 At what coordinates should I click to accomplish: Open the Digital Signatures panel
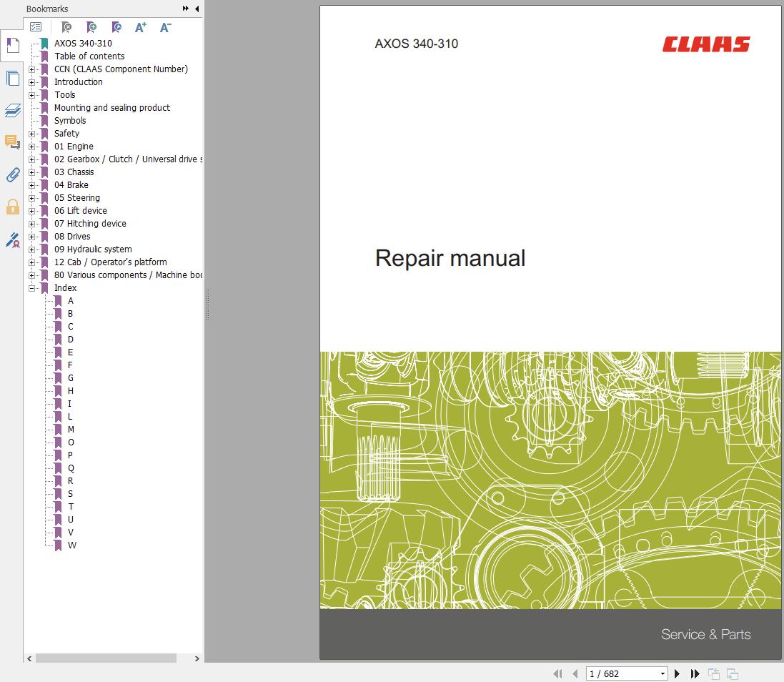tap(12, 240)
